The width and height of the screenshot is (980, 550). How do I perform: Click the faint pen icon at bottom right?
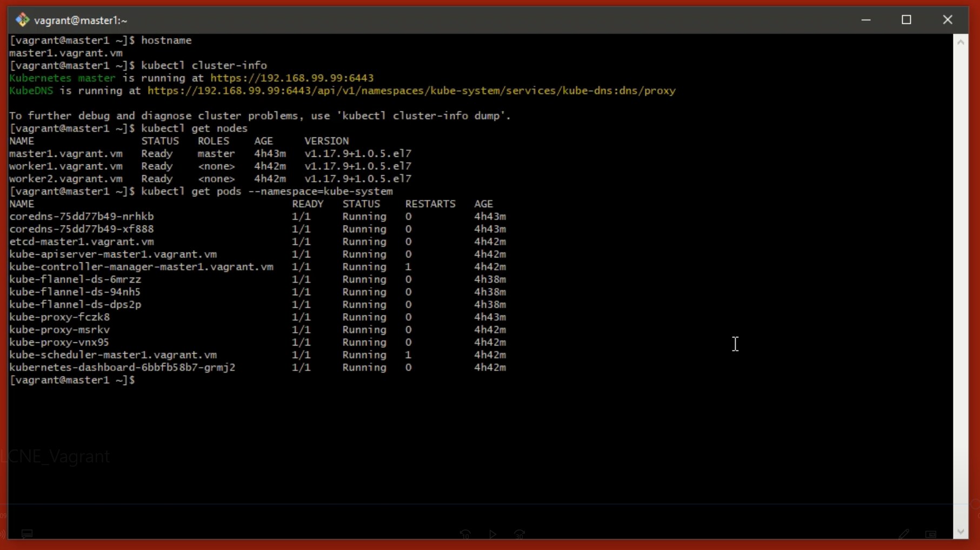903,534
